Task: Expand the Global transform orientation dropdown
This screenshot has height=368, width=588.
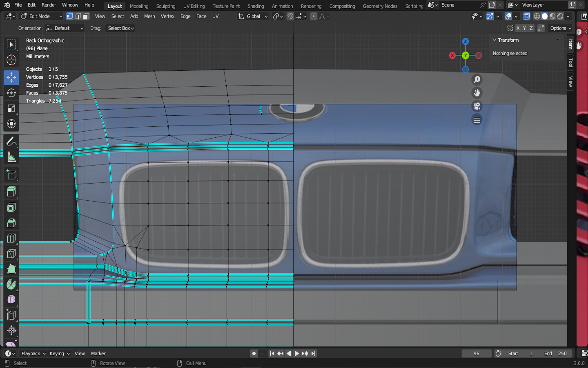Action: [253, 16]
